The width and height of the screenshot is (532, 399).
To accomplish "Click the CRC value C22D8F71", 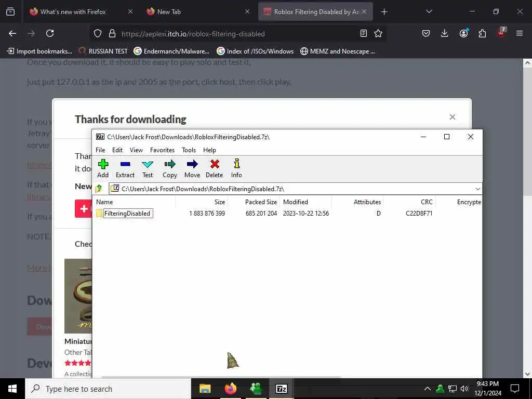I will 419,214.
